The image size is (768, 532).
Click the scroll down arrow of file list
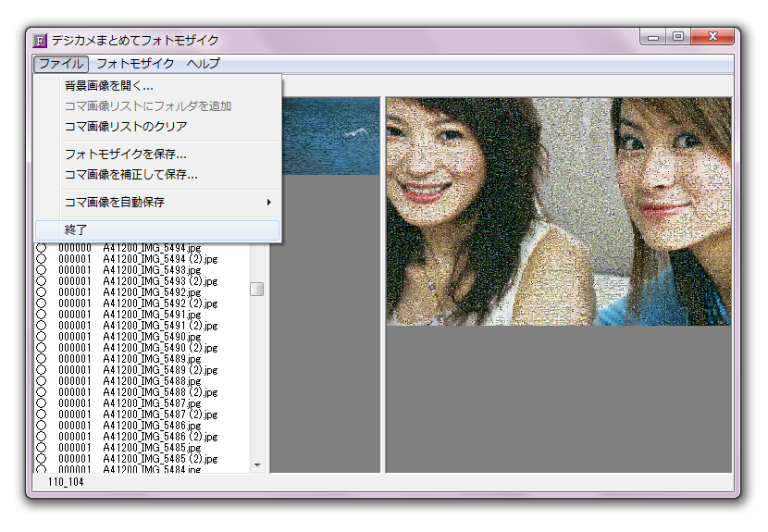click(x=257, y=465)
